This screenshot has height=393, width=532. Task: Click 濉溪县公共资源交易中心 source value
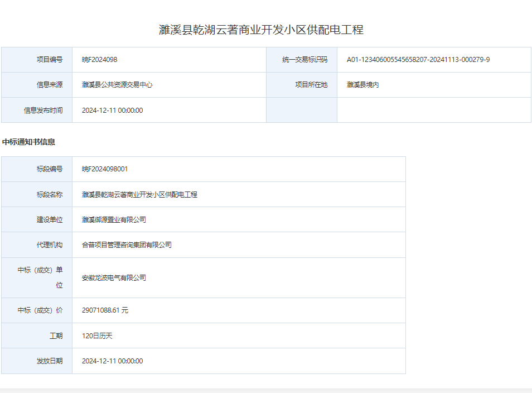tap(117, 85)
